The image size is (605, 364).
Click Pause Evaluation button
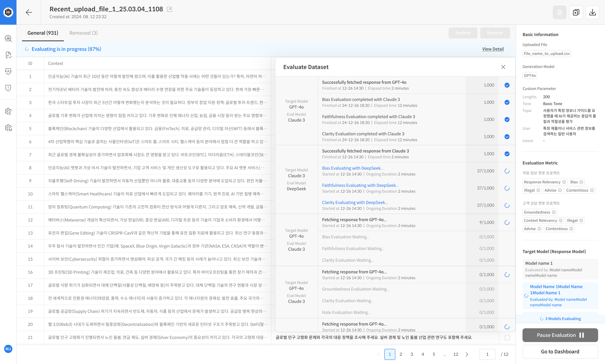click(x=560, y=335)
